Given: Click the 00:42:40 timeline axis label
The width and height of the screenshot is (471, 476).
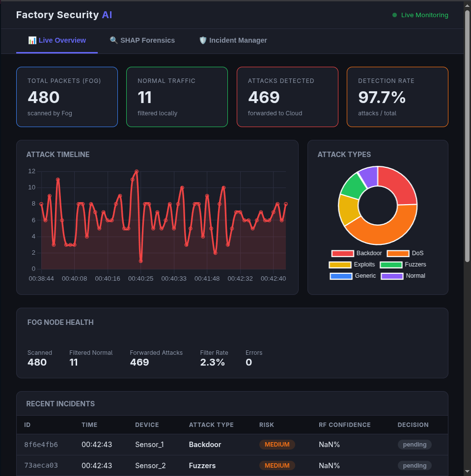Looking at the screenshot, I should 273,279.
